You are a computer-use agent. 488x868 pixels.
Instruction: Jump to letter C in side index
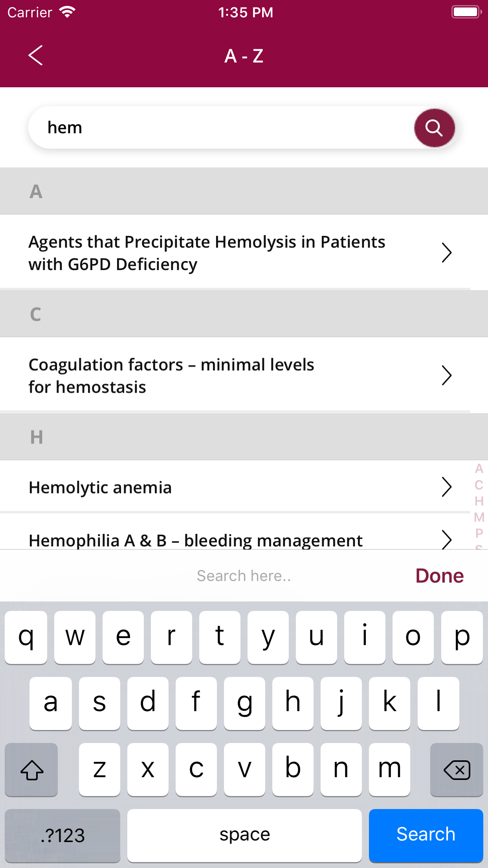(479, 485)
